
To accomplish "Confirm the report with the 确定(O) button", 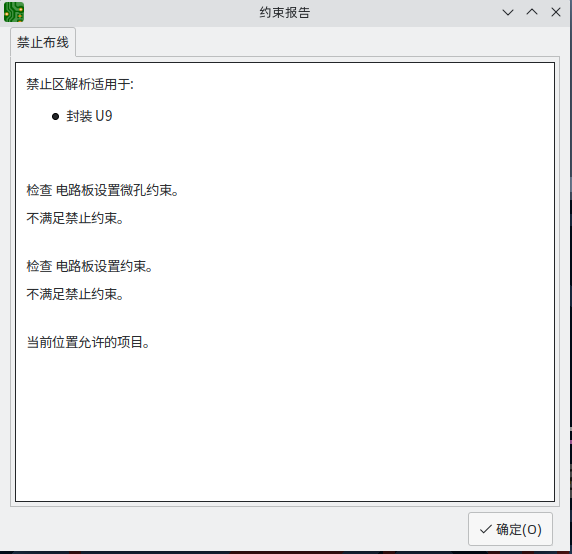I will (x=510, y=529).
